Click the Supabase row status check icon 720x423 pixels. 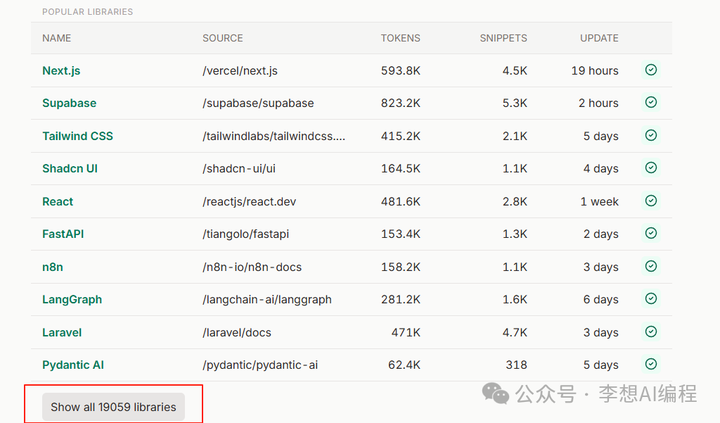651,102
